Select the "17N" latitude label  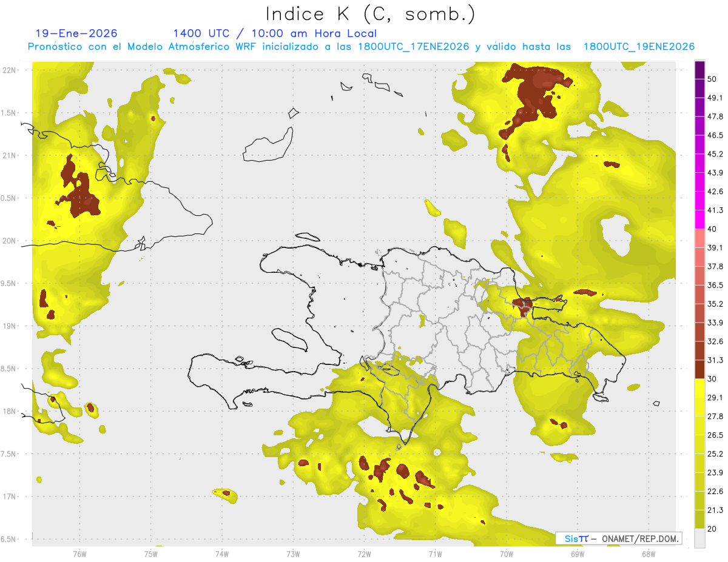(8, 497)
